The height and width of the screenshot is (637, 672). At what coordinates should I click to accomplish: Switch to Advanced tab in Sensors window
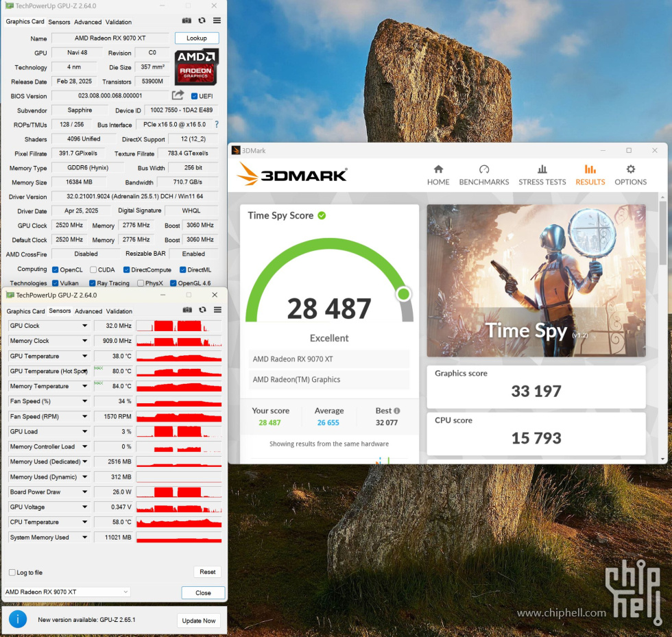[x=88, y=311]
